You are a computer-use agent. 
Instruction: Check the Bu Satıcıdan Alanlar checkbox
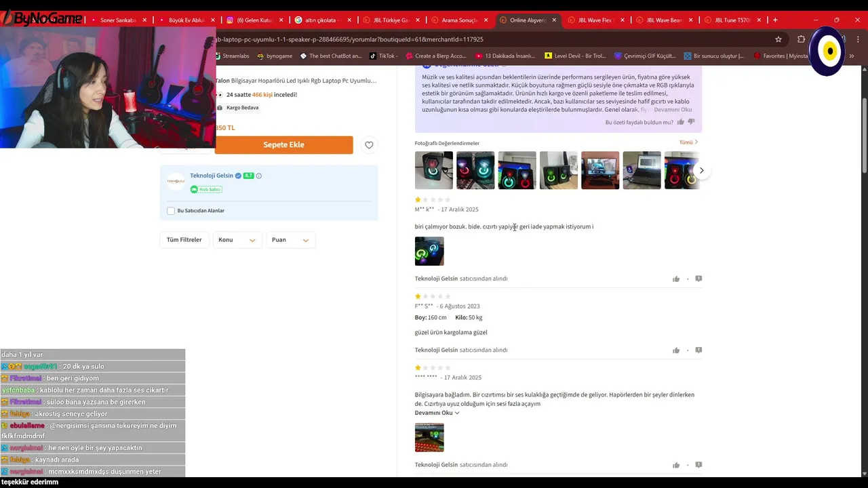(x=171, y=211)
